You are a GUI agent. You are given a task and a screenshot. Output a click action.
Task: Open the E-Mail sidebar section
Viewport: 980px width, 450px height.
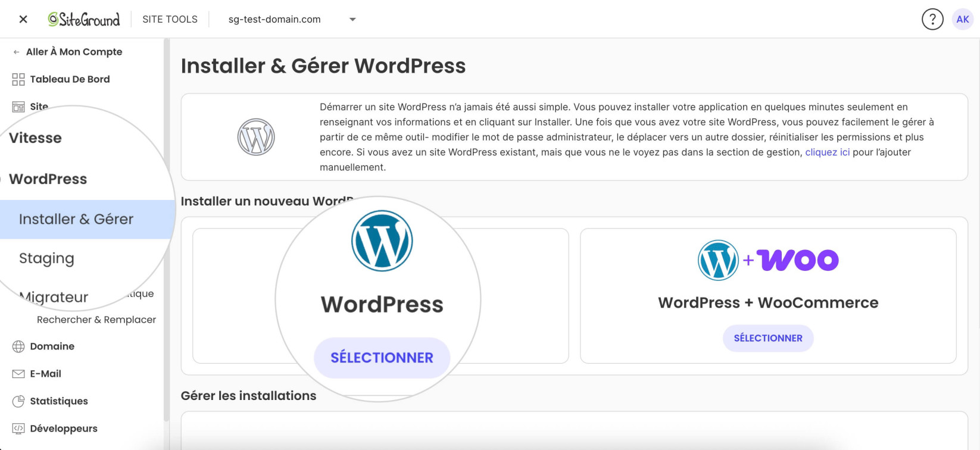(x=46, y=374)
